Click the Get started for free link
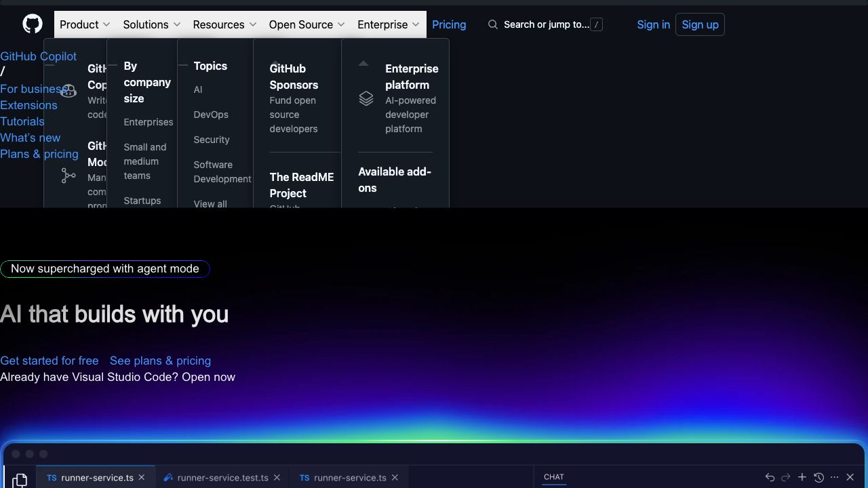 point(50,361)
